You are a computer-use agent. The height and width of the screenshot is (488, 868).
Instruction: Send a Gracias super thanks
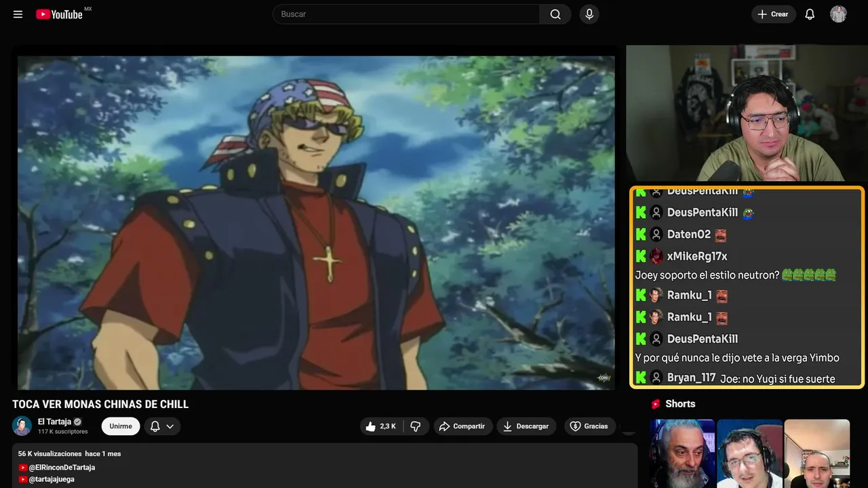(589, 426)
